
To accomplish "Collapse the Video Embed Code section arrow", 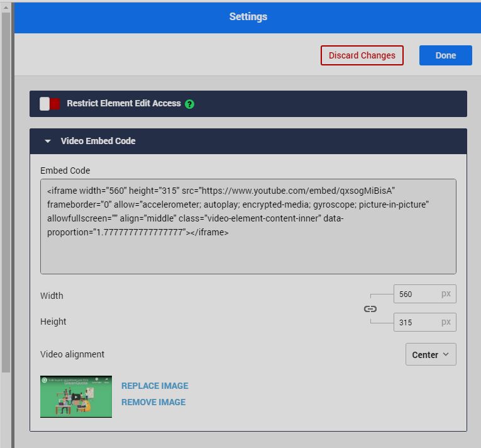I will (x=48, y=142).
